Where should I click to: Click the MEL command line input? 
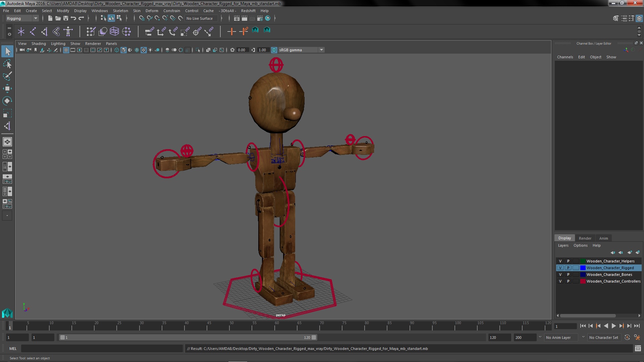[102, 349]
